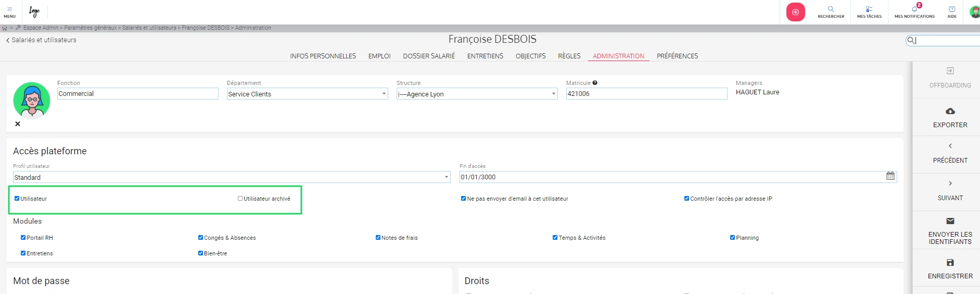Click the envelope Envoyer les identifiants icon

click(x=950, y=221)
